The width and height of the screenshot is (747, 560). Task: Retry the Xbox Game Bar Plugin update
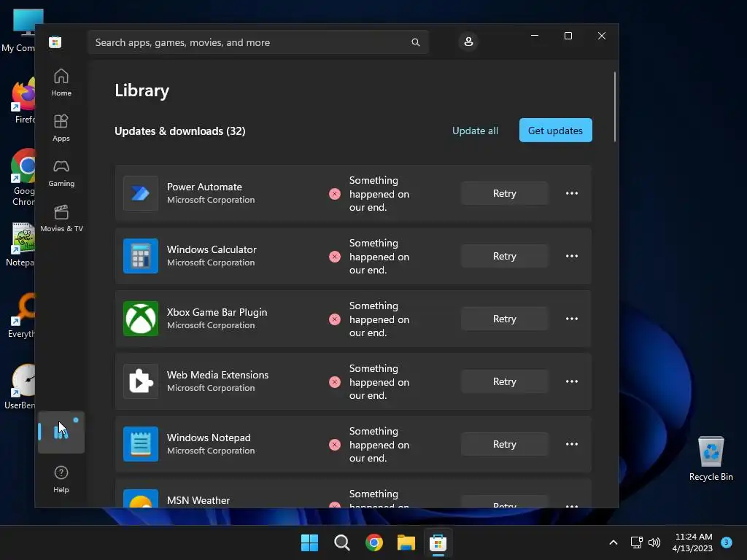(505, 319)
